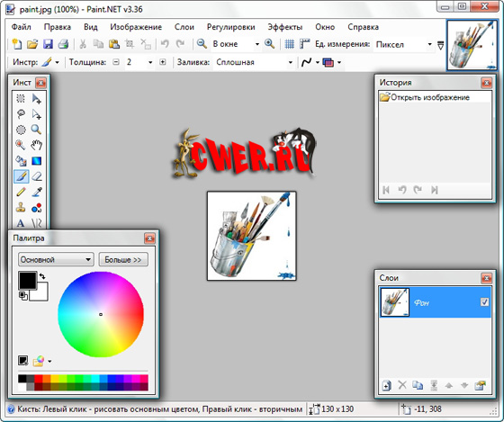Toggle visibility checkbox of Фон layer
Viewport: 504px width, 422px height.
(x=484, y=302)
